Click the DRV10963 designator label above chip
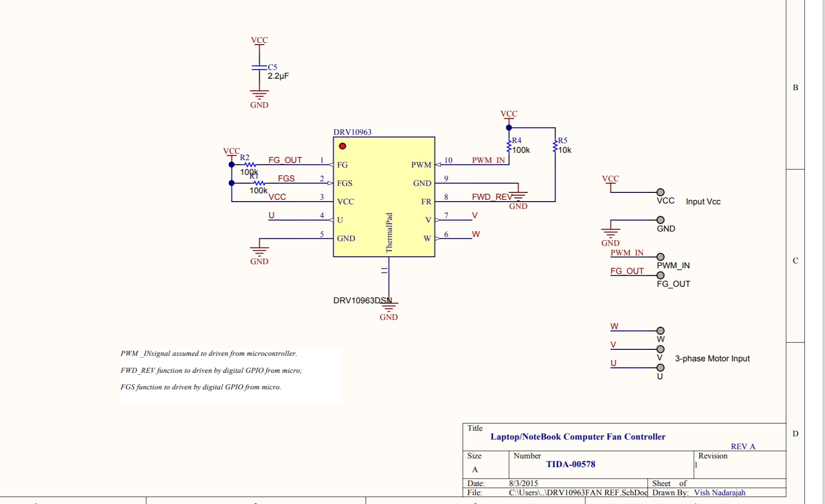The image size is (825, 504). pos(352,132)
